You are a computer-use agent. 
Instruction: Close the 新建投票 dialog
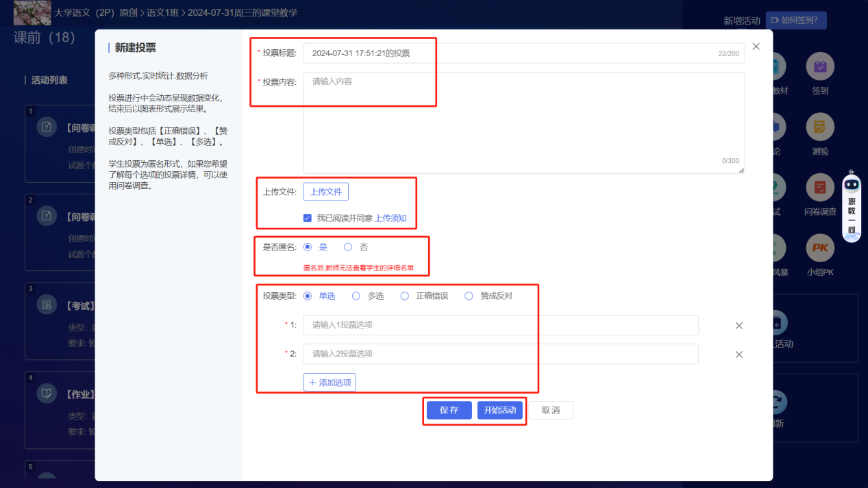pyautogui.click(x=756, y=47)
